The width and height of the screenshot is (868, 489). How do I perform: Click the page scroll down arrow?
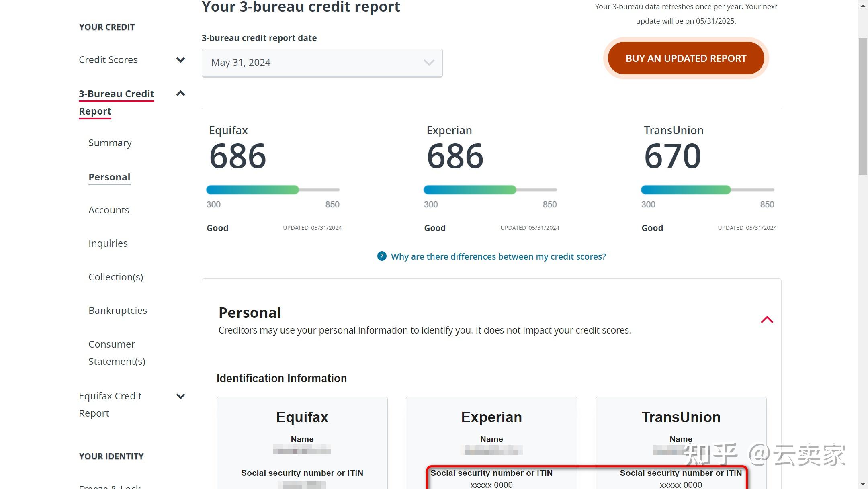click(x=863, y=484)
